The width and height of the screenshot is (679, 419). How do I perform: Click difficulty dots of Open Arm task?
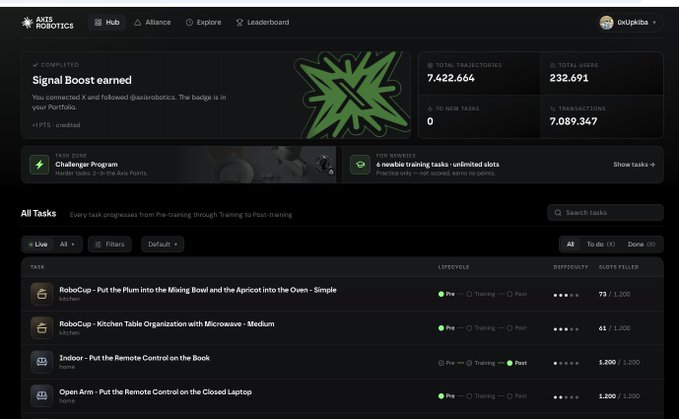(566, 397)
